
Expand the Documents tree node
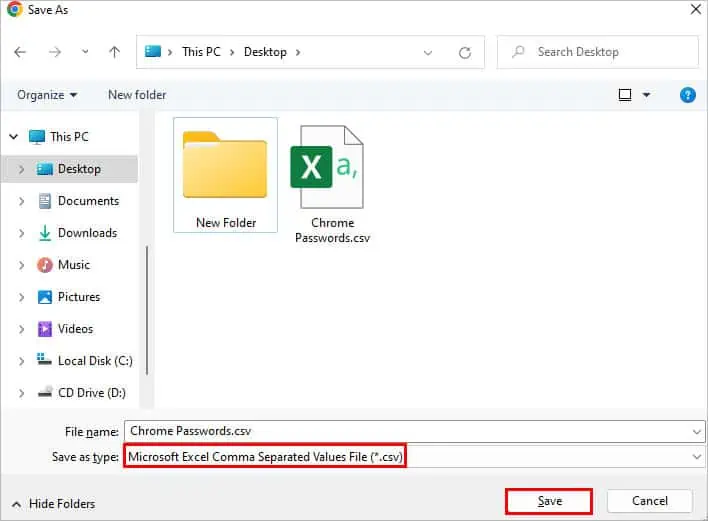[21, 201]
